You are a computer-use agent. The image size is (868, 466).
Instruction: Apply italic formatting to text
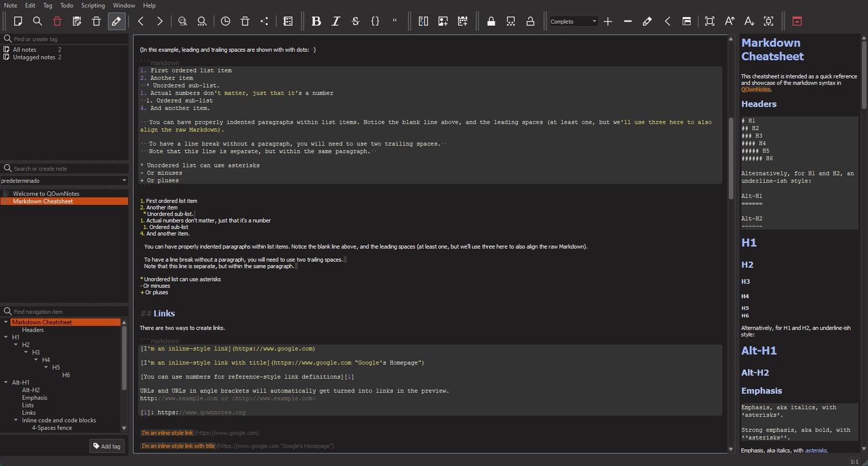click(x=336, y=22)
